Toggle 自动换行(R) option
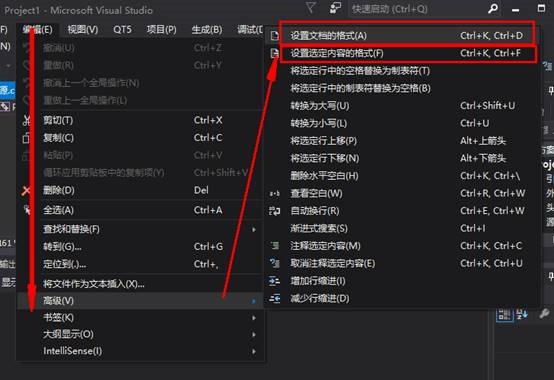Image resolution: width=554 pixels, height=380 pixels. (x=403, y=211)
